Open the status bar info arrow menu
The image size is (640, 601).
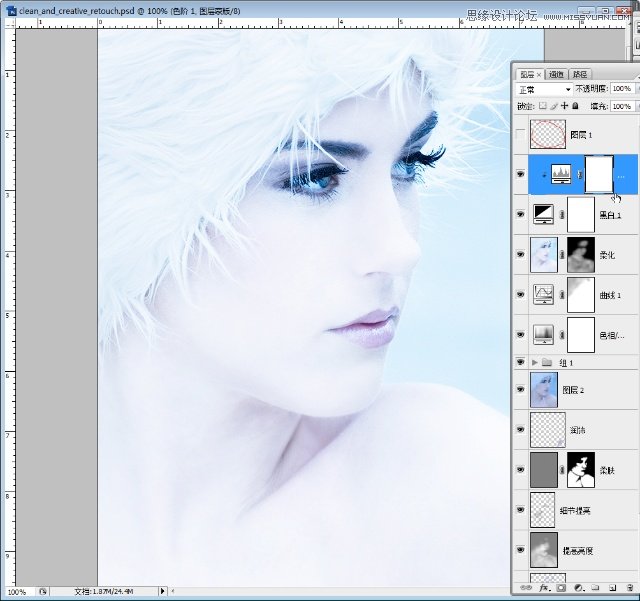(162, 591)
